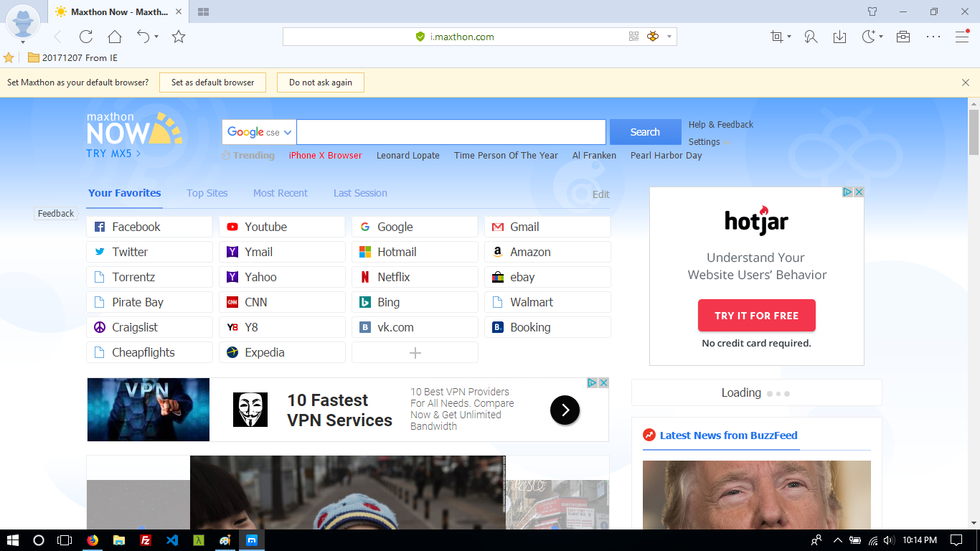Open Visual Studio Code from the taskbar
980x551 pixels.
(171, 540)
